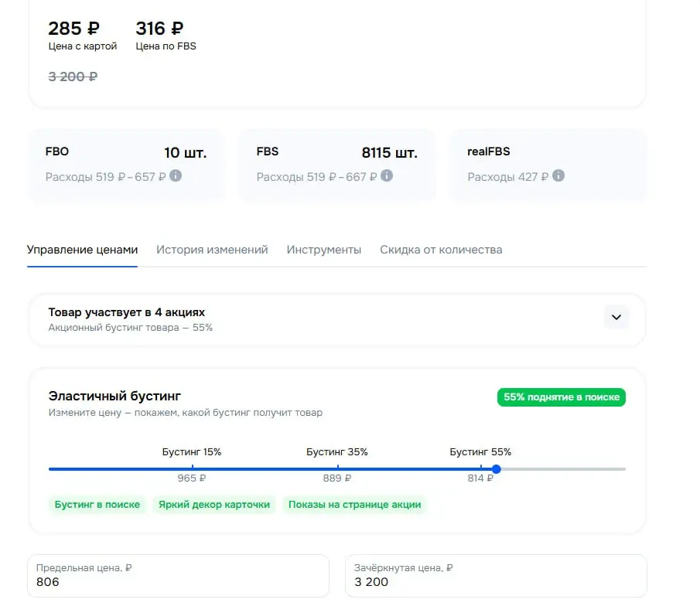
Task: Click the Бустинг в поиске tag
Action: click(x=97, y=505)
